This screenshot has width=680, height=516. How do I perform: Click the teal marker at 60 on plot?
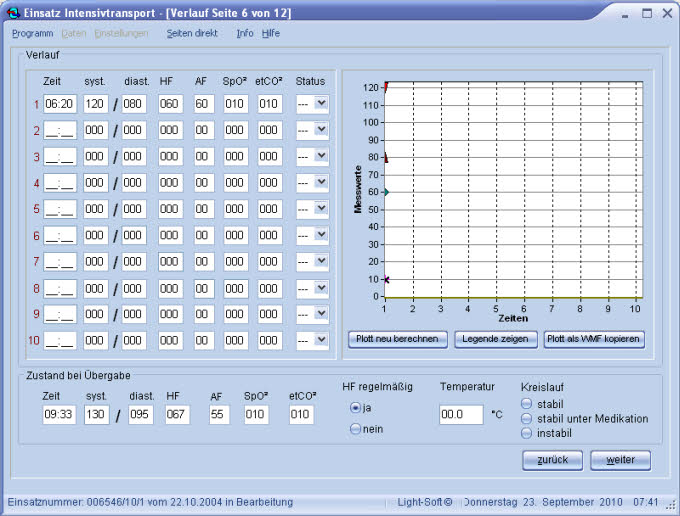pos(386,192)
